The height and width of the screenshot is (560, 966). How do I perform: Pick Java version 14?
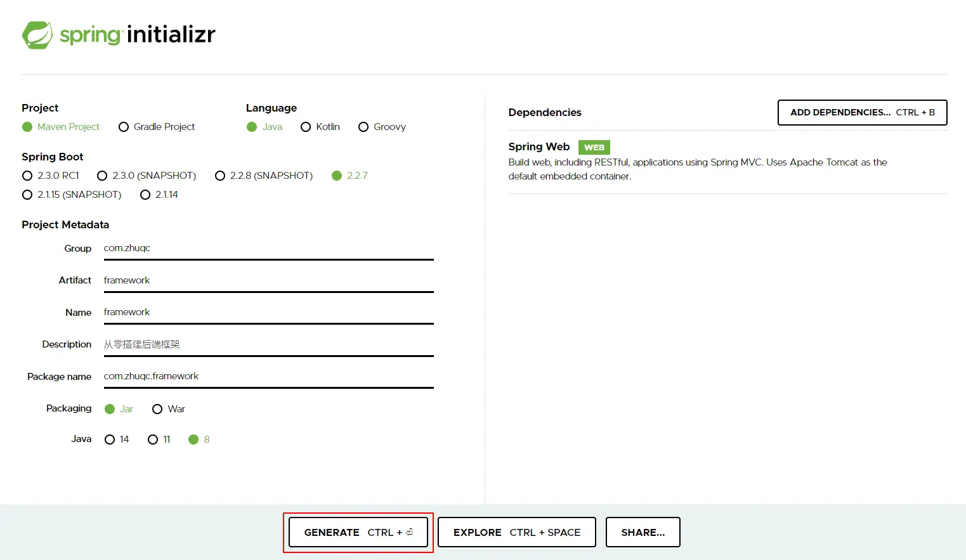(117, 440)
